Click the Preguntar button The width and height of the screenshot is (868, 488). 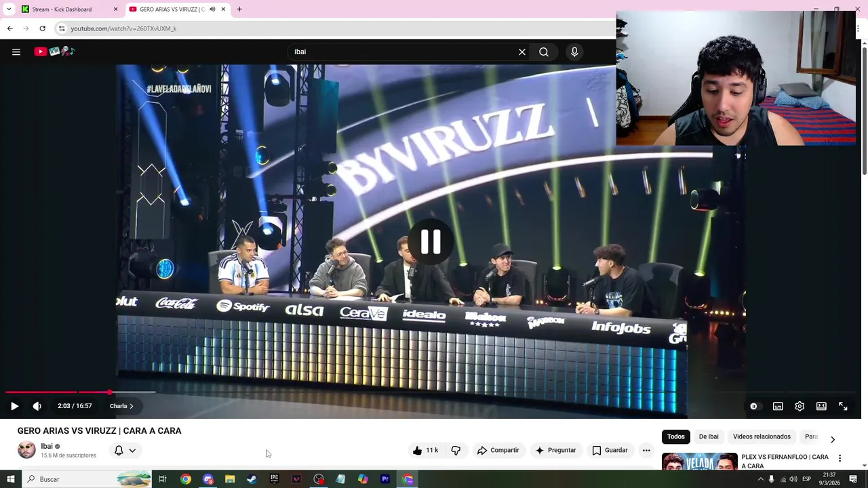[555, 450]
